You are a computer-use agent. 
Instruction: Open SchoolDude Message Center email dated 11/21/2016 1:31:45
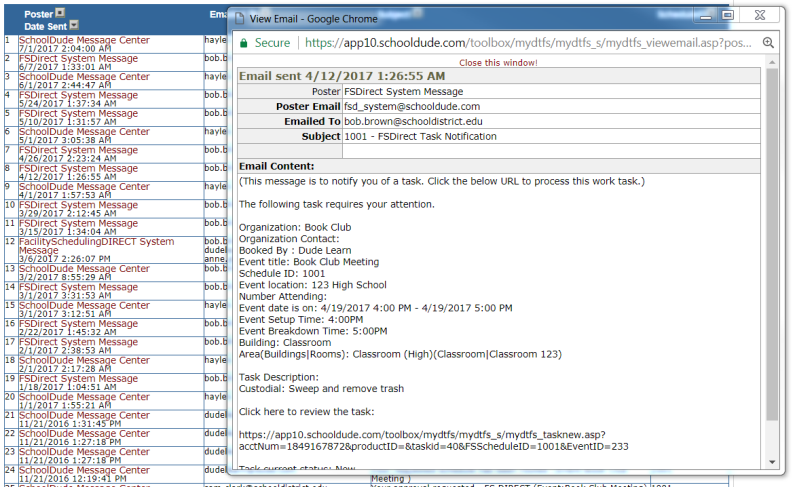tap(84, 415)
